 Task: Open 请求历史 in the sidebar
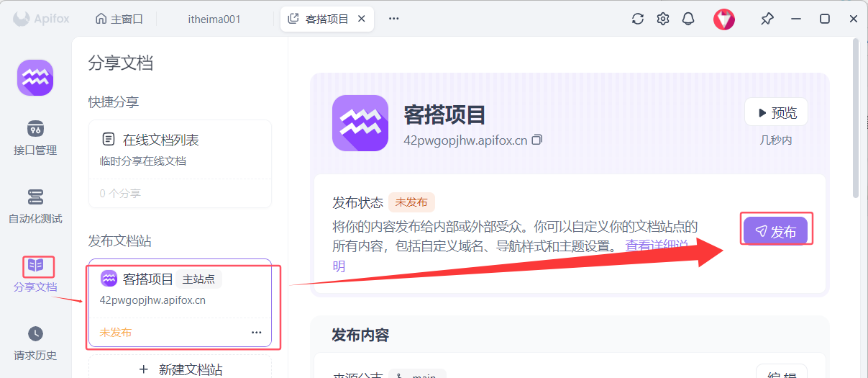tap(35, 343)
